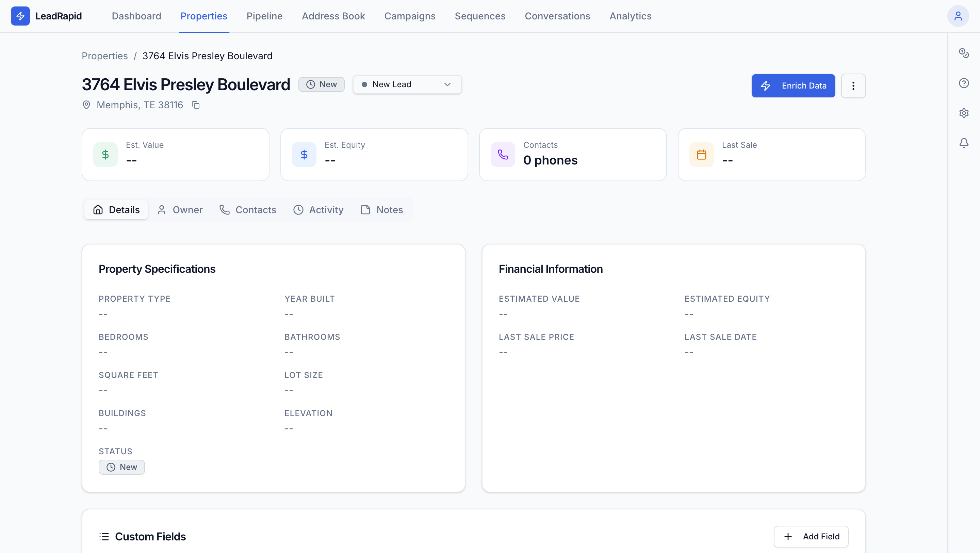Click the Add Field button
The width and height of the screenshot is (980, 553).
click(811, 537)
